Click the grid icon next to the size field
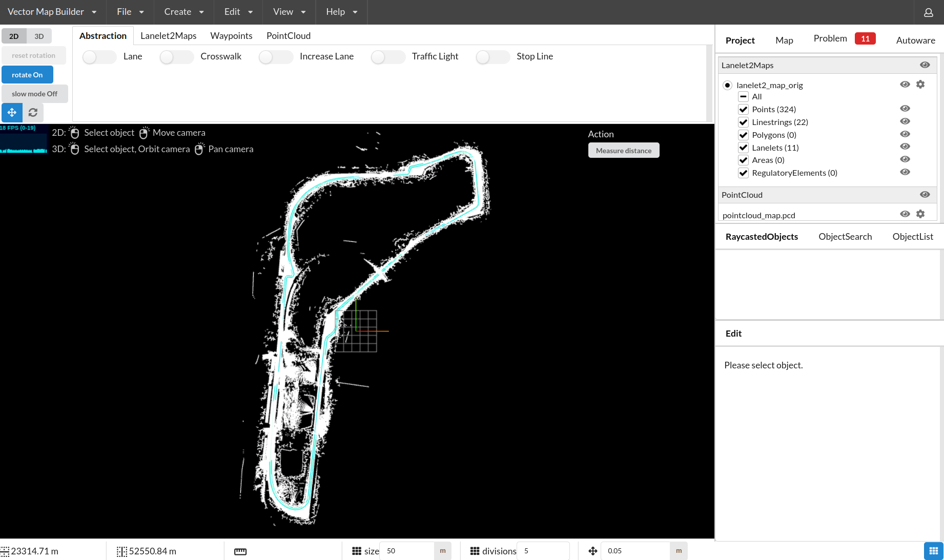The width and height of the screenshot is (944, 560). click(356, 551)
